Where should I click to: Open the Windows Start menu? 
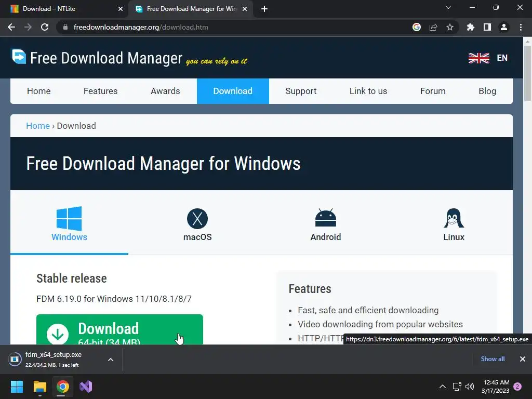click(17, 387)
